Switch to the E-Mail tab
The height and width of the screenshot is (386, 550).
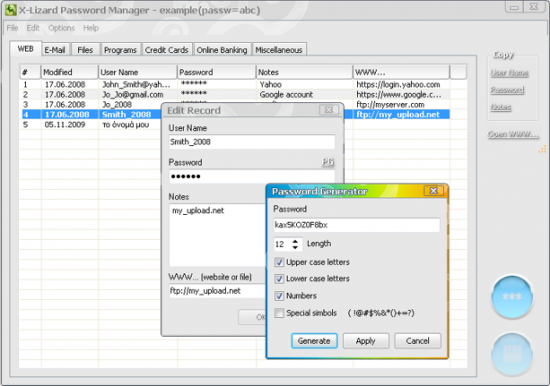click(x=55, y=50)
